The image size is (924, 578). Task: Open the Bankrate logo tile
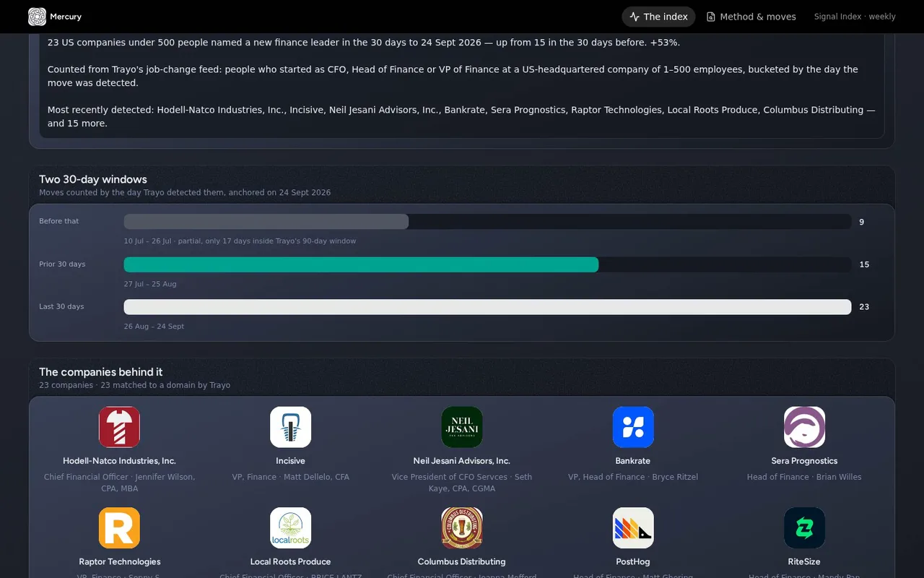(x=633, y=427)
